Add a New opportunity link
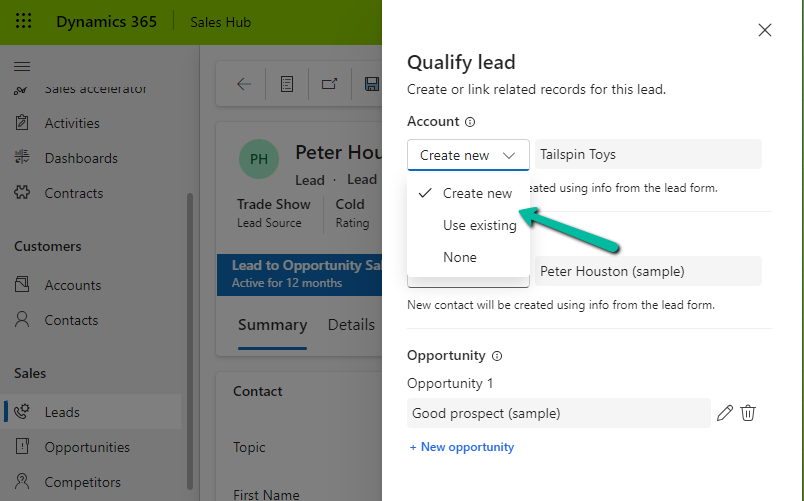Screen dimensions: 804x501 pos(461,447)
